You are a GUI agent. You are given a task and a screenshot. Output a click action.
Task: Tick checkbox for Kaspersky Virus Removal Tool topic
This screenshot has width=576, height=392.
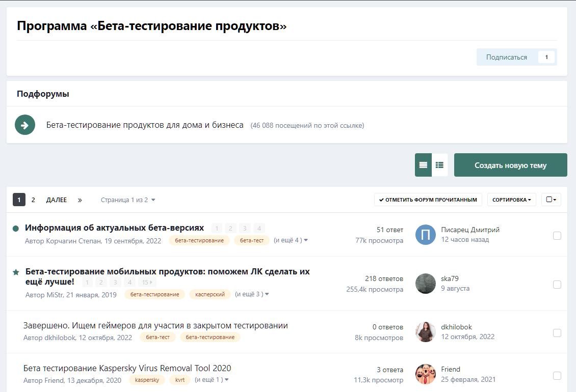[557, 376]
